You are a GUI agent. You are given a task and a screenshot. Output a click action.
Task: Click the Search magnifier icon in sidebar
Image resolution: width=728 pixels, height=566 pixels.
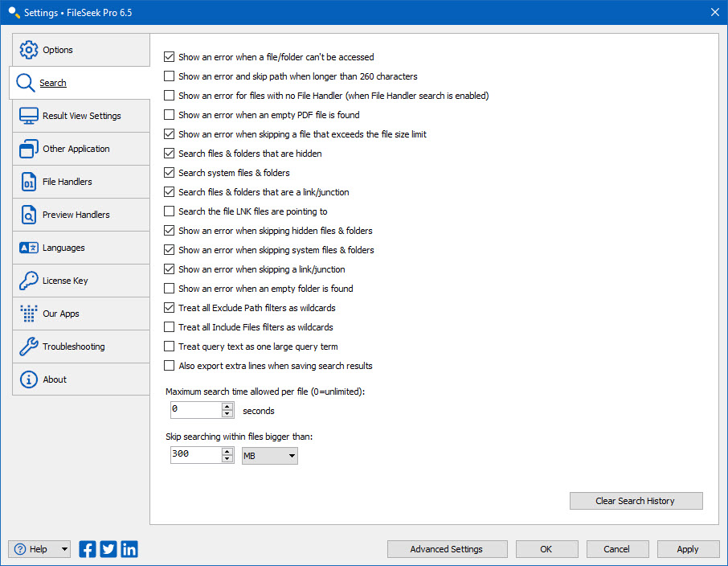click(x=25, y=83)
